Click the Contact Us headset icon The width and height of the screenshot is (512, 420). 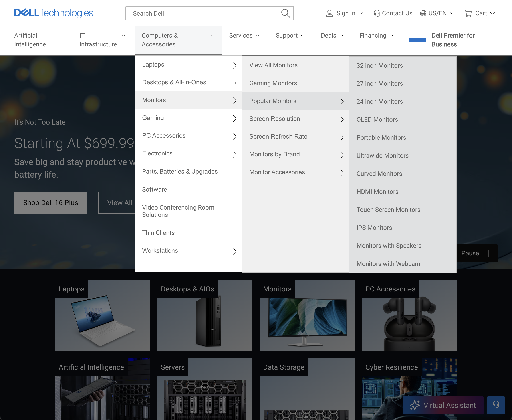377,13
